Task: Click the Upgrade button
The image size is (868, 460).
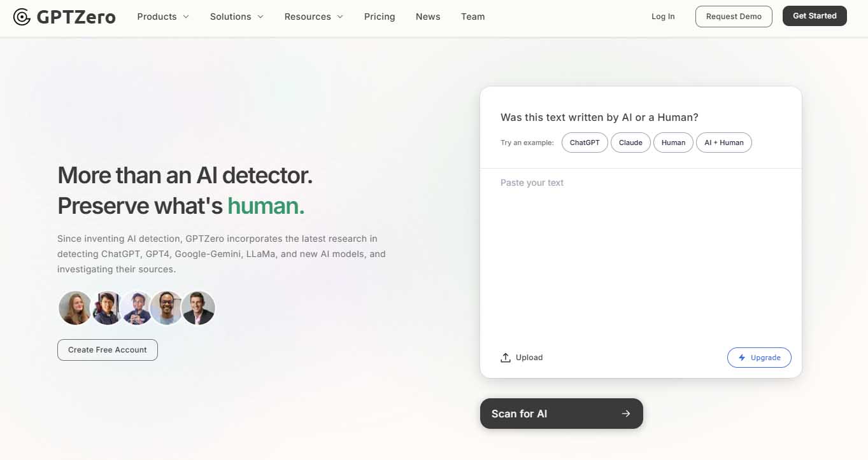Action: point(759,358)
